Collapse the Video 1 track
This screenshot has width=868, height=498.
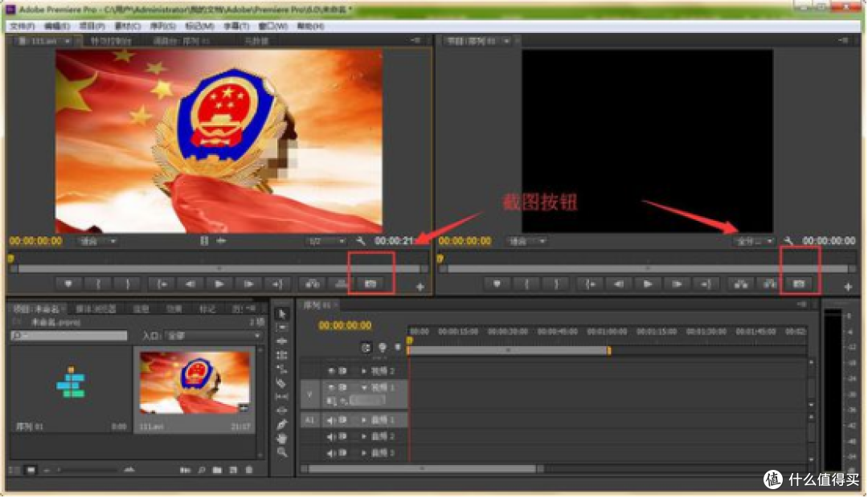pyautogui.click(x=364, y=387)
